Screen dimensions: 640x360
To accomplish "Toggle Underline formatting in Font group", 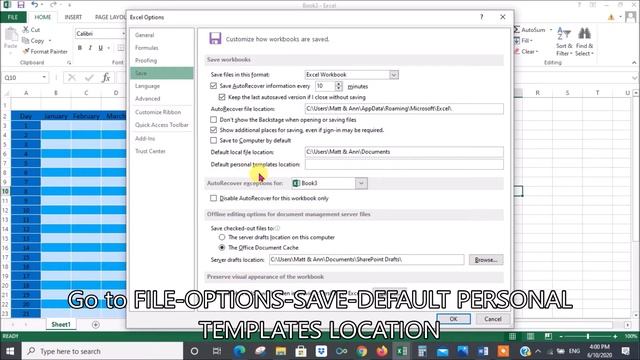I will click(x=100, y=48).
